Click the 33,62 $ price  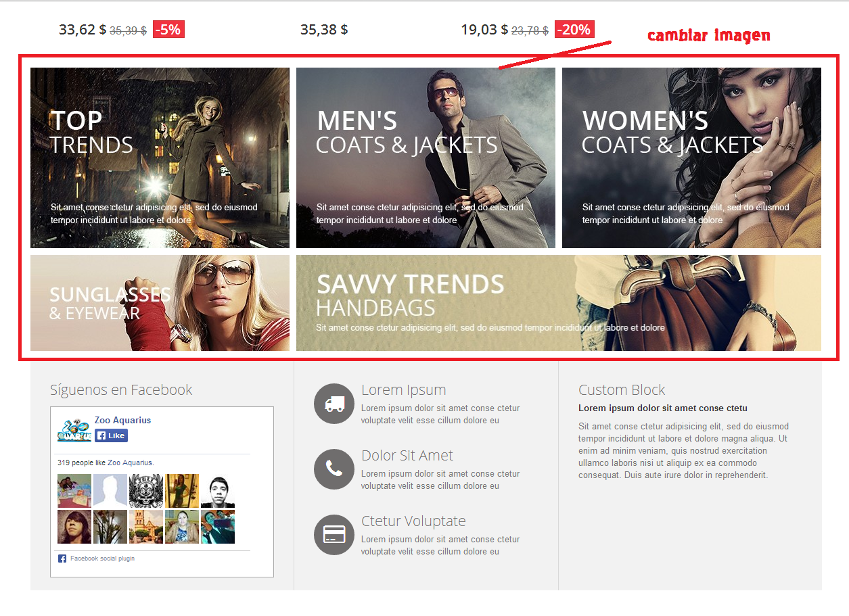click(x=83, y=29)
